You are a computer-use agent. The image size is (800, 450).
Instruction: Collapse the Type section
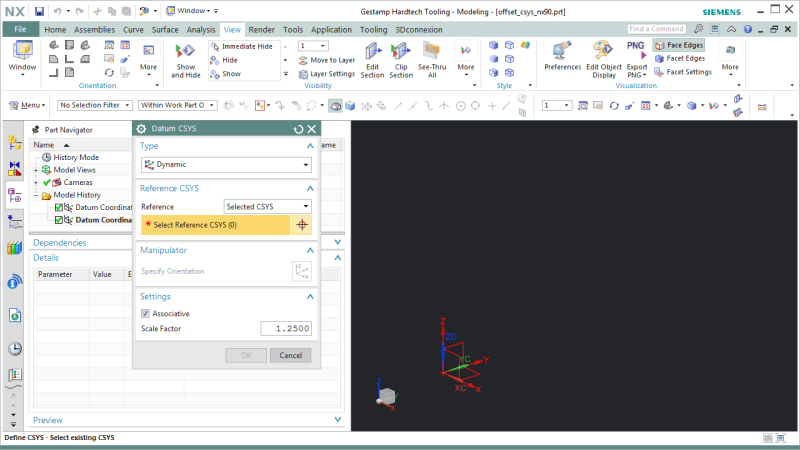pos(310,146)
